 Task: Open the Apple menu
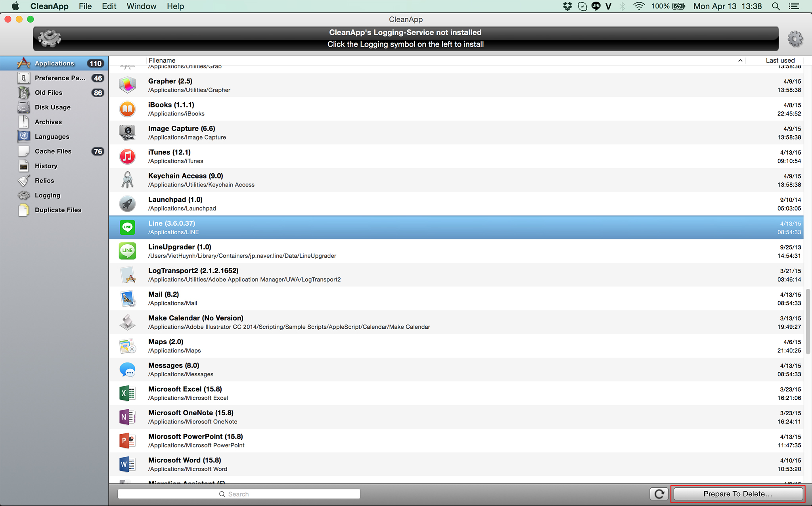click(x=15, y=6)
